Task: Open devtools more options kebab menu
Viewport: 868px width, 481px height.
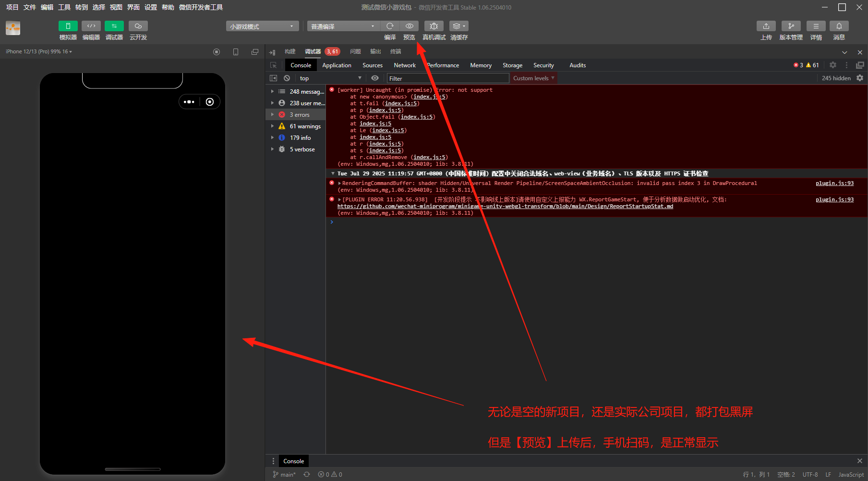Action: tap(846, 65)
